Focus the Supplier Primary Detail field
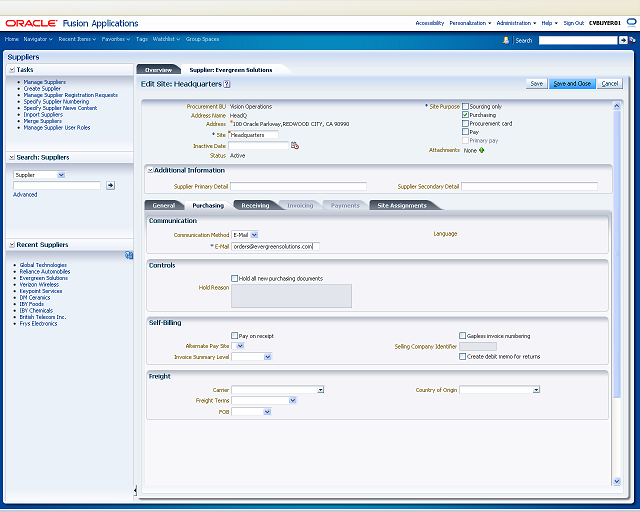 [x=298, y=187]
